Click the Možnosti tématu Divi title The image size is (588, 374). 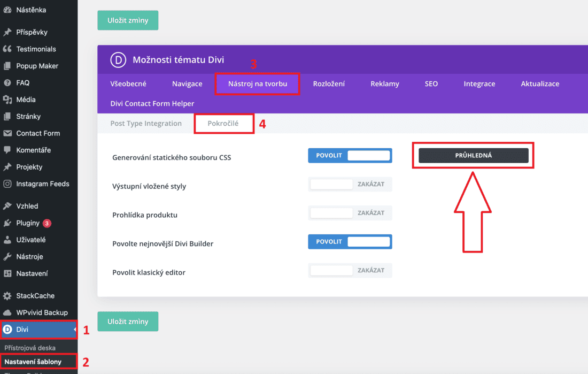179,60
